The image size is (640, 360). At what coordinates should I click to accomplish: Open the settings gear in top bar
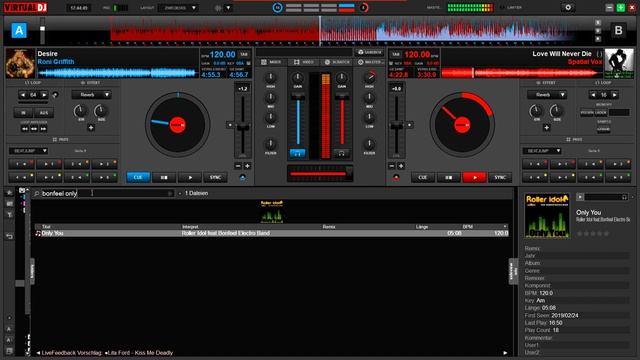tap(568, 7)
